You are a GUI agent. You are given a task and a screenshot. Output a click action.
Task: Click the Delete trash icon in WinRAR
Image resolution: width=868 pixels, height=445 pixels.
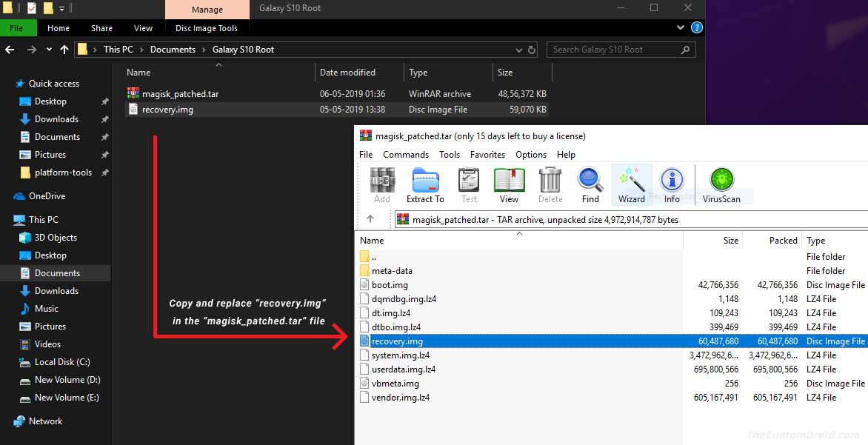pyautogui.click(x=550, y=185)
